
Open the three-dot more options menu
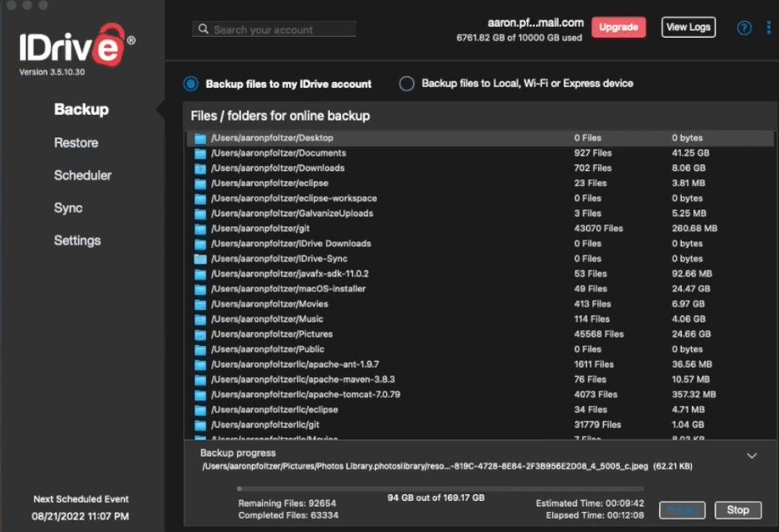click(x=769, y=28)
